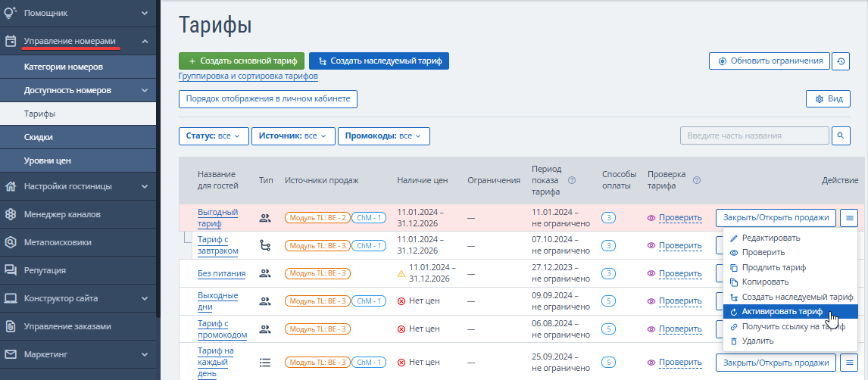868x380 pixels.
Task: Click the Метапоисковики sidebar icon
Action: [11, 242]
